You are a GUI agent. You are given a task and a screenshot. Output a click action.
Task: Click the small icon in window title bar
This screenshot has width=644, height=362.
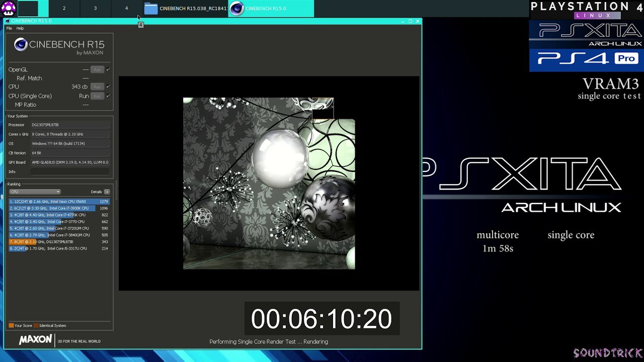[8, 21]
